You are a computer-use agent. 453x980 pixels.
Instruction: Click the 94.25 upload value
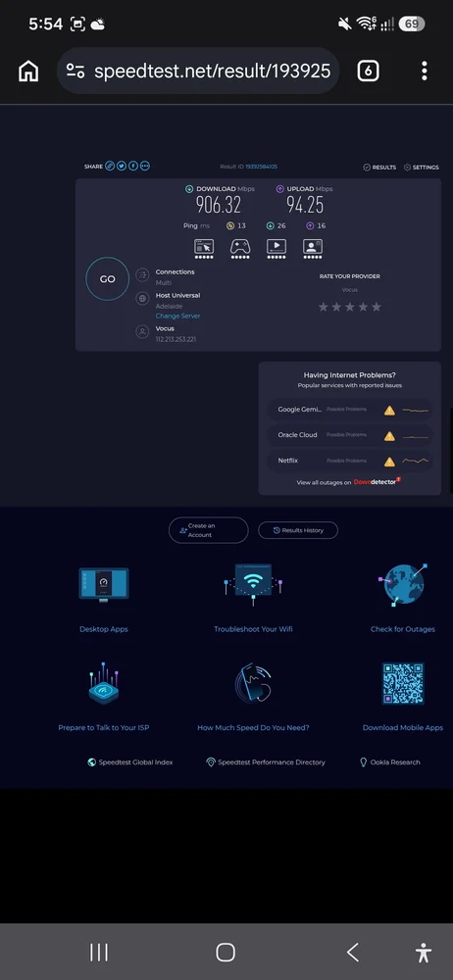(x=305, y=205)
